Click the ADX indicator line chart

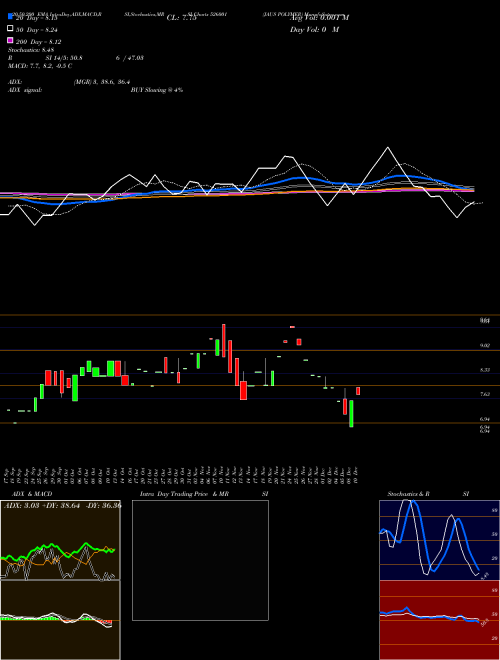click(x=60, y=540)
